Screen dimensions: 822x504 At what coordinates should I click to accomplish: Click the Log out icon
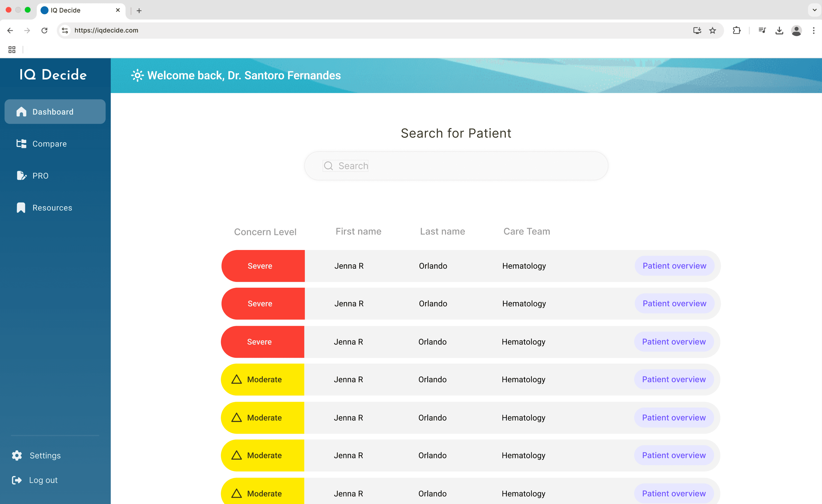pyautogui.click(x=17, y=480)
